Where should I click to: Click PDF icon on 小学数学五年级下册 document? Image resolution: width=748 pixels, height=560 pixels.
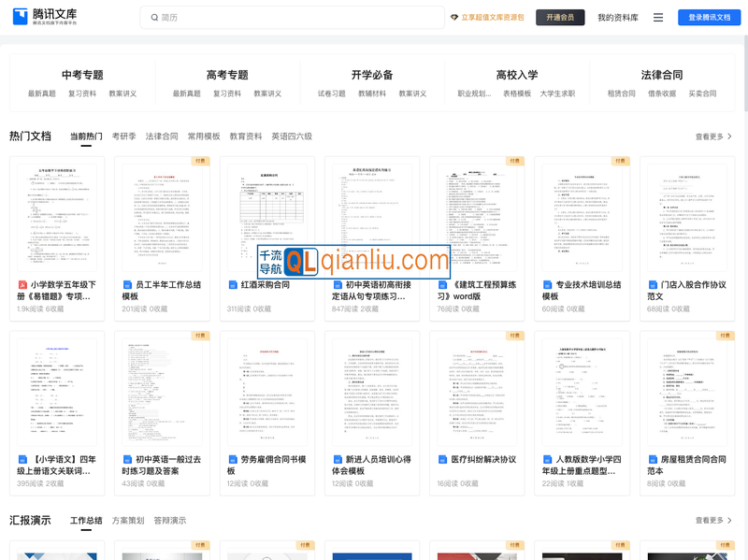22,285
